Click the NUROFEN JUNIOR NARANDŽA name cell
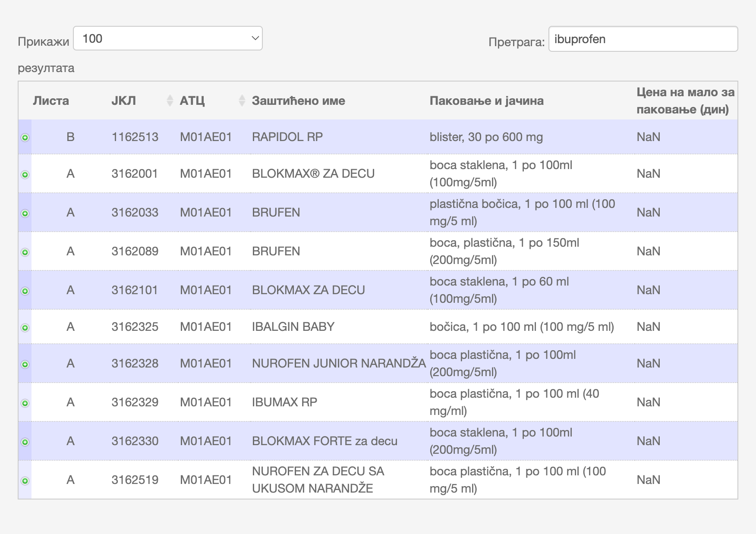 pyautogui.click(x=339, y=363)
